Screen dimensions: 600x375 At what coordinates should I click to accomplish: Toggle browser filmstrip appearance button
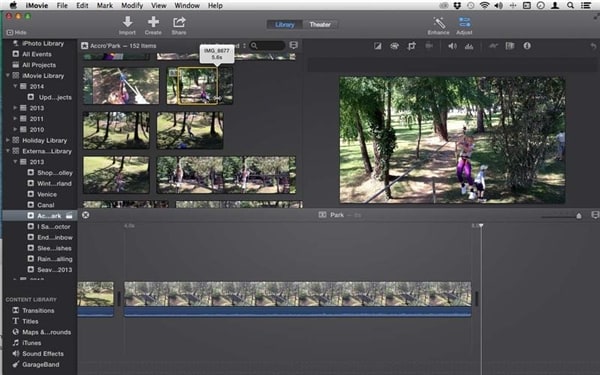pos(293,45)
